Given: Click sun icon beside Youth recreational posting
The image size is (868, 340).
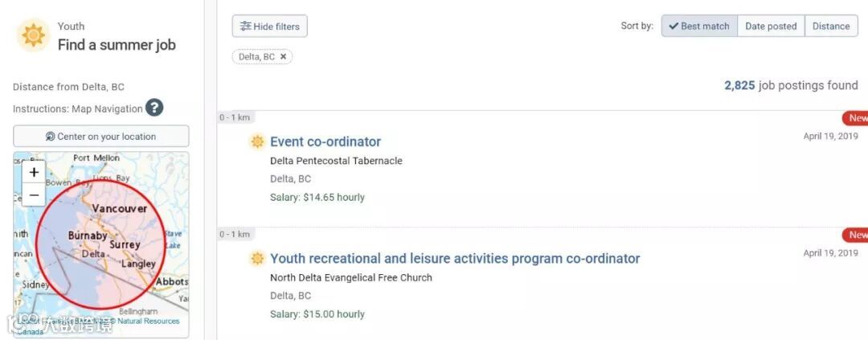Looking at the screenshot, I should tap(257, 259).
